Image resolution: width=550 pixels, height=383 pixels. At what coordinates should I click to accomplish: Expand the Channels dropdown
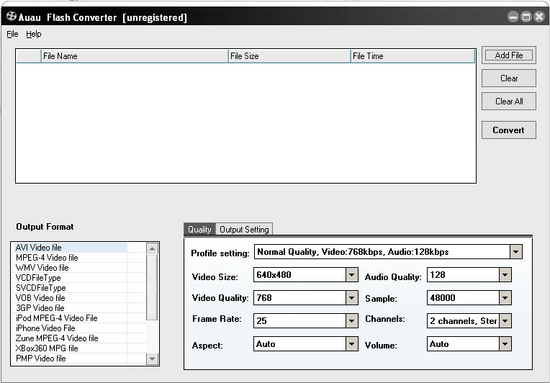(x=505, y=321)
